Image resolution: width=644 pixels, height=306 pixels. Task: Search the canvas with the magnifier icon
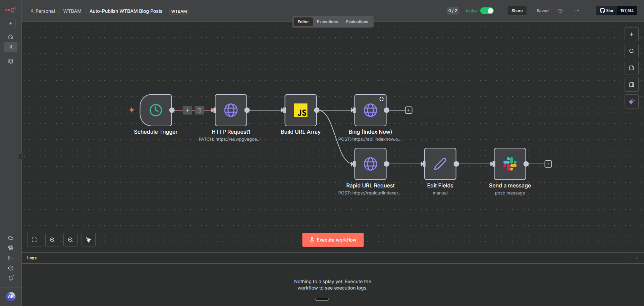pyautogui.click(x=632, y=51)
